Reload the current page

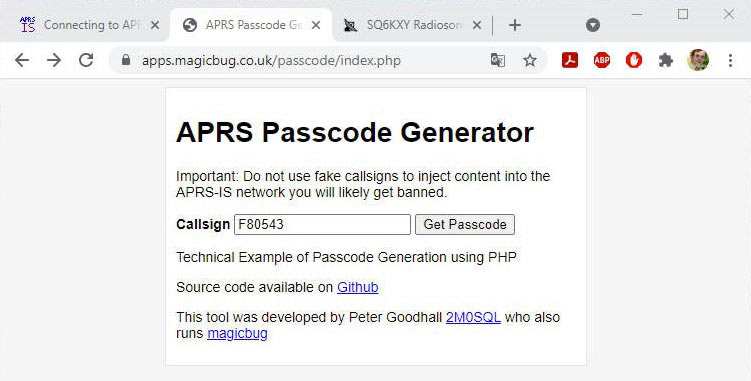86,60
